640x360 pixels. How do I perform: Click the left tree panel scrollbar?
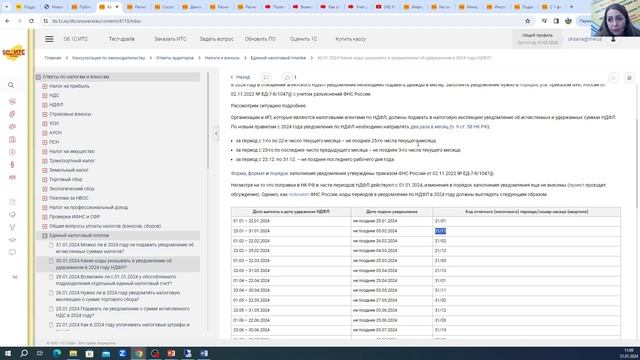(208, 120)
